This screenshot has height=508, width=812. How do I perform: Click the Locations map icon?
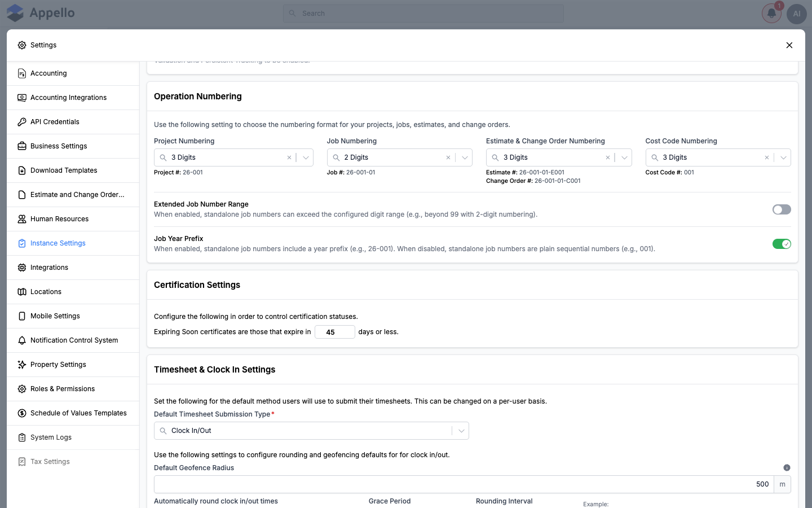(22, 292)
